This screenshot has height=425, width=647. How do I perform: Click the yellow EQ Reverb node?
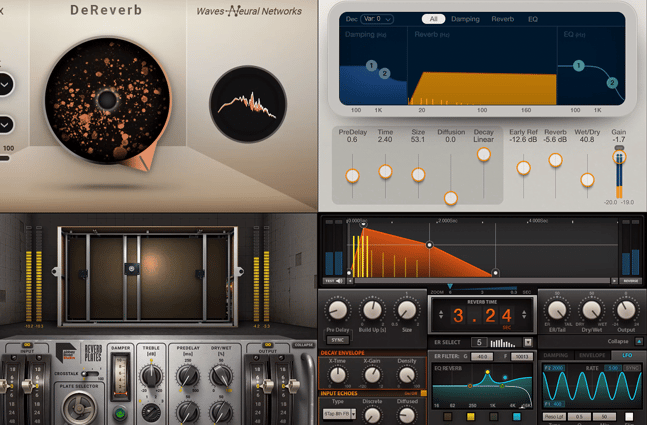487,372
